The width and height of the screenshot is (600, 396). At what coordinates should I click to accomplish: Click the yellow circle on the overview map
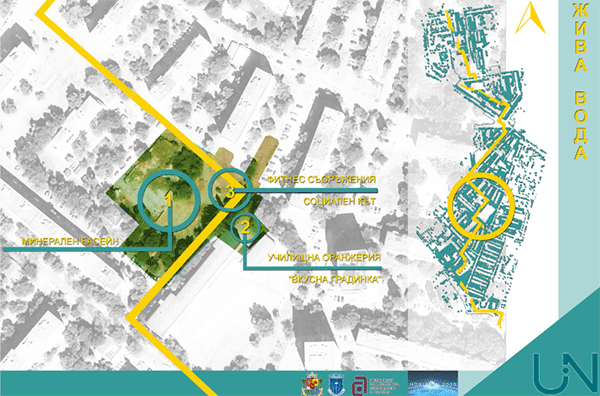tap(481, 206)
